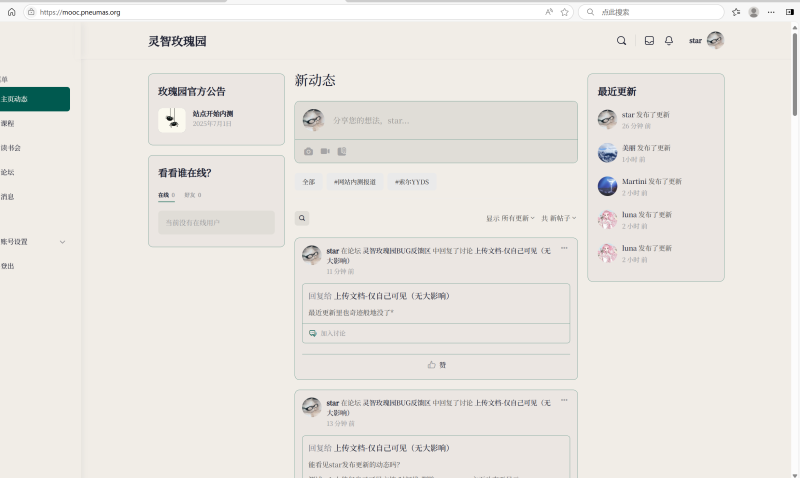
Task: Click the browser favorites star icon
Action: pyautogui.click(x=565, y=12)
